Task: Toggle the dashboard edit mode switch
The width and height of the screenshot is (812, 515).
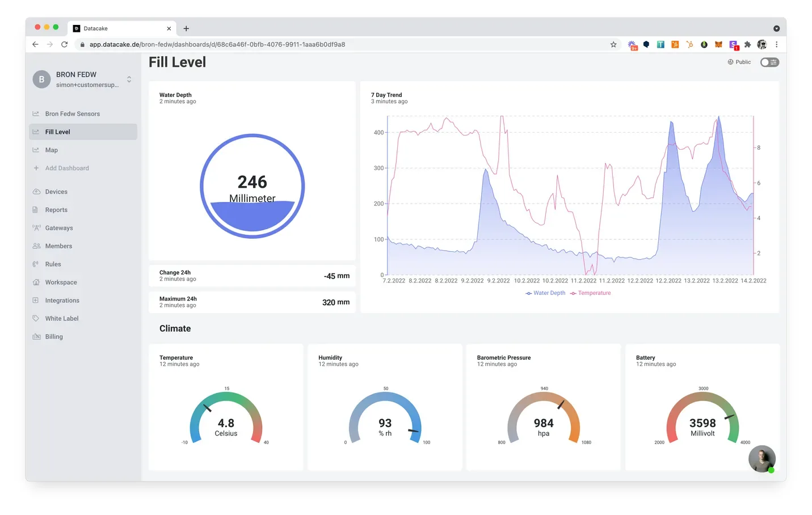Action: 769,62
